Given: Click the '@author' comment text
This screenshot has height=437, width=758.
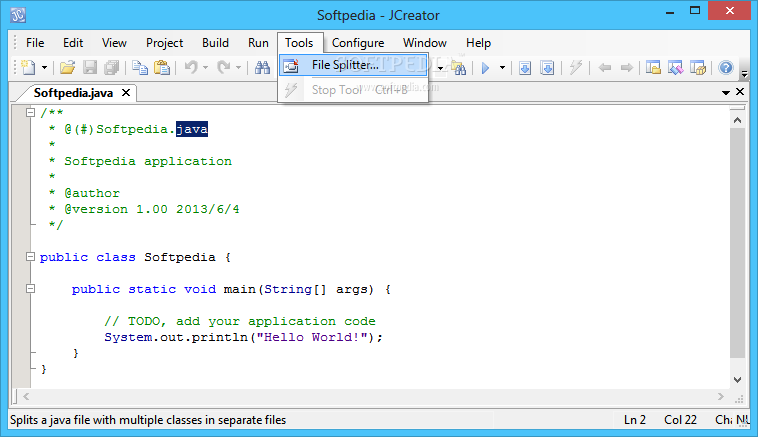Looking at the screenshot, I should pyautogui.click(x=92, y=193).
